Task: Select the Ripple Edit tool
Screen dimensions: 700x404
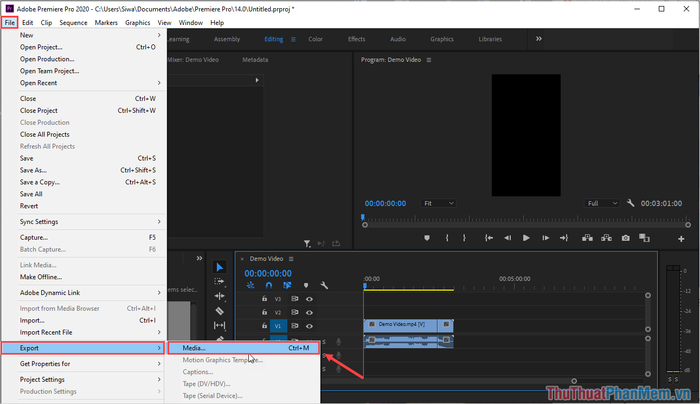Action: 219,296
